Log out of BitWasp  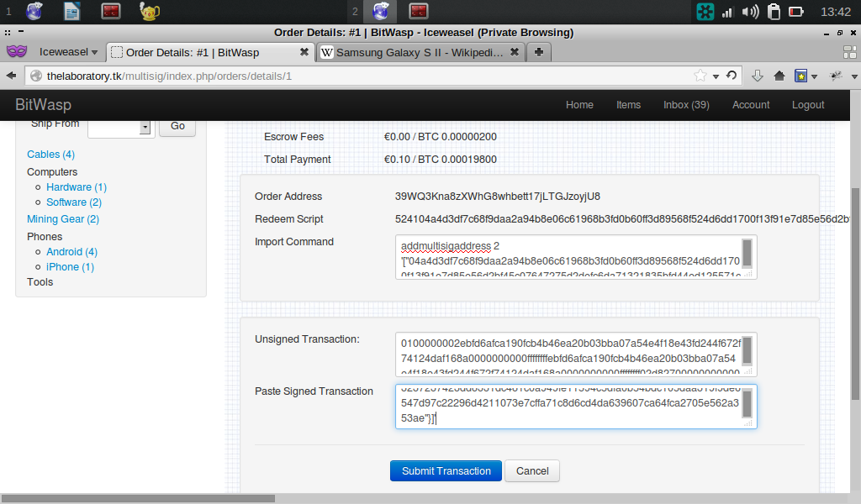(x=808, y=105)
